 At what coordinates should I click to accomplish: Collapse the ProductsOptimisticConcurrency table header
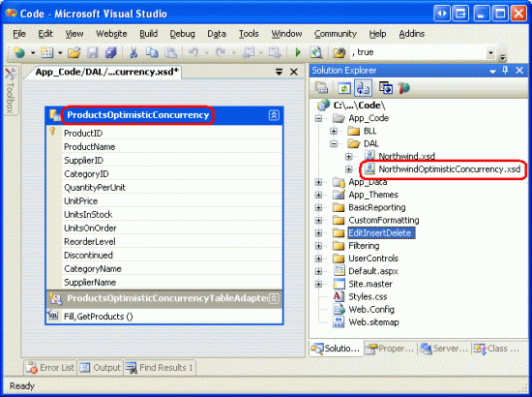point(274,115)
